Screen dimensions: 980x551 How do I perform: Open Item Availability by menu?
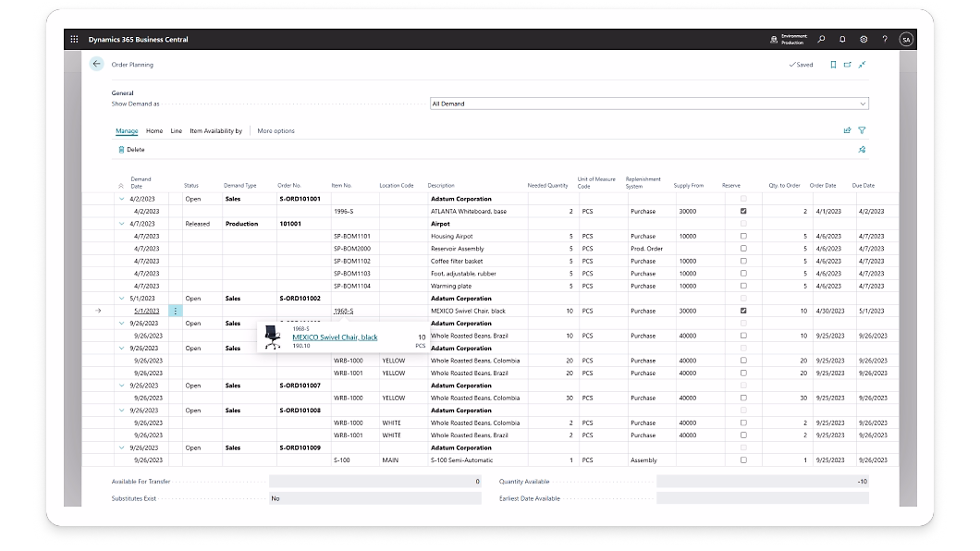click(x=216, y=131)
